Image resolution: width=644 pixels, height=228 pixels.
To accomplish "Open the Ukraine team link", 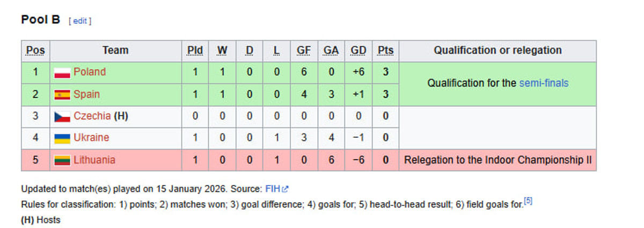I will click(x=91, y=138).
